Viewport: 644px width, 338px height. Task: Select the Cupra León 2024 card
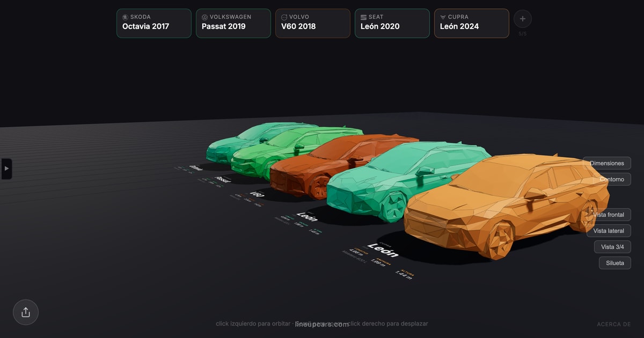[472, 23]
